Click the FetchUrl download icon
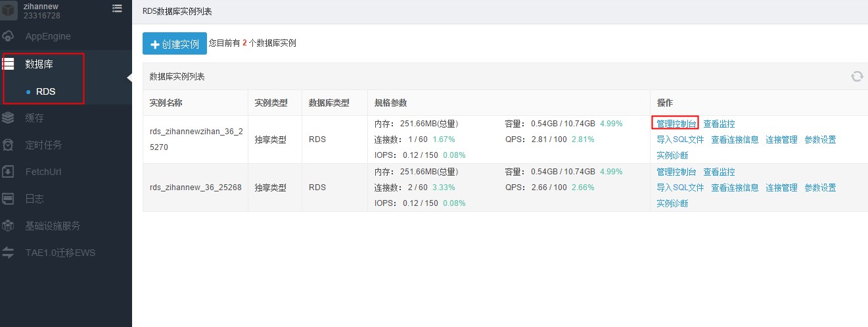Viewport: 868px width, 327px height. pyautogui.click(x=9, y=172)
